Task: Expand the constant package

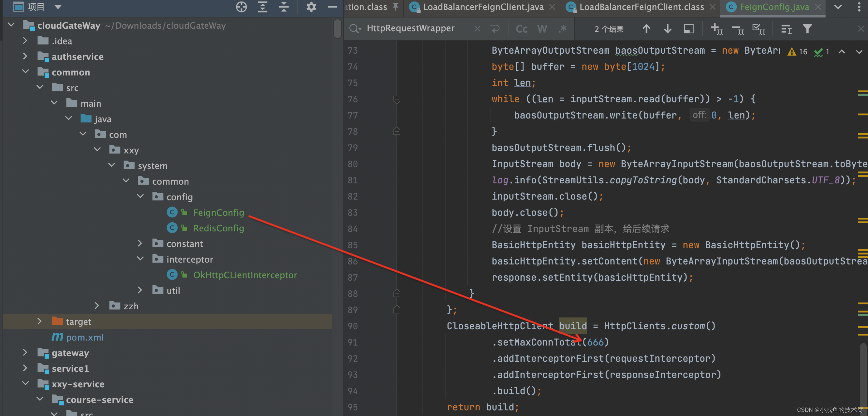Action: pyautogui.click(x=140, y=243)
